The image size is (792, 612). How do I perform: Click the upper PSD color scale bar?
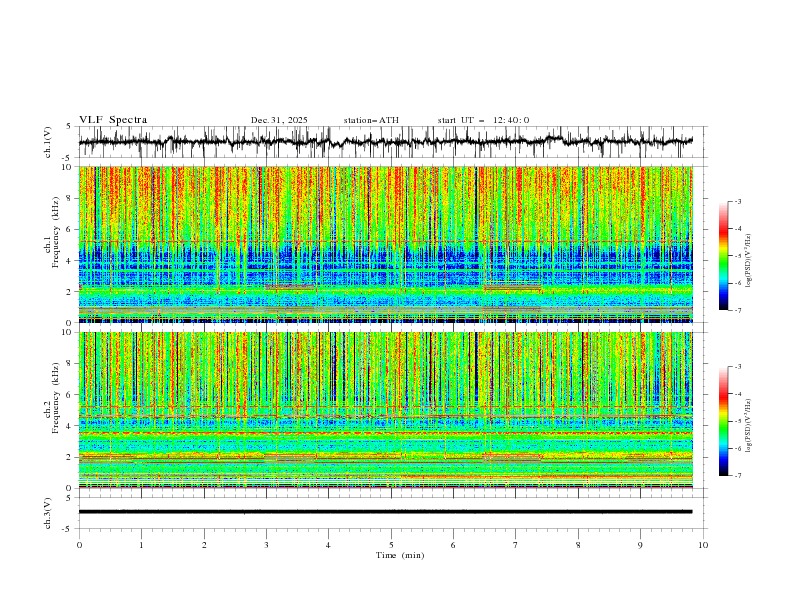(x=723, y=256)
